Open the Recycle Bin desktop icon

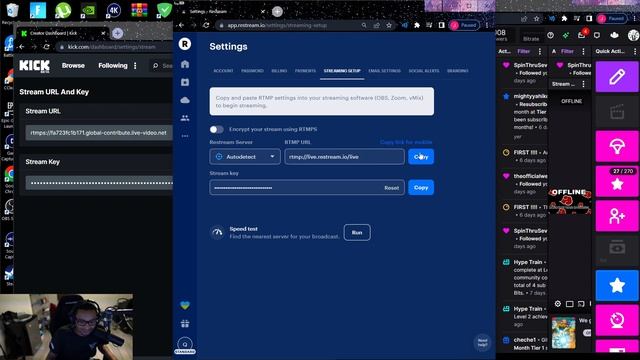[12, 11]
